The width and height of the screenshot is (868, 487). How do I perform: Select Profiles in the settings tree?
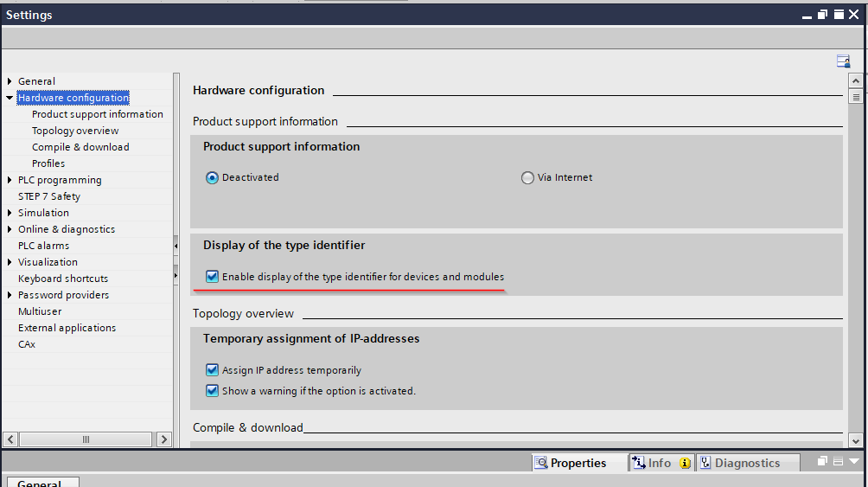click(x=48, y=163)
